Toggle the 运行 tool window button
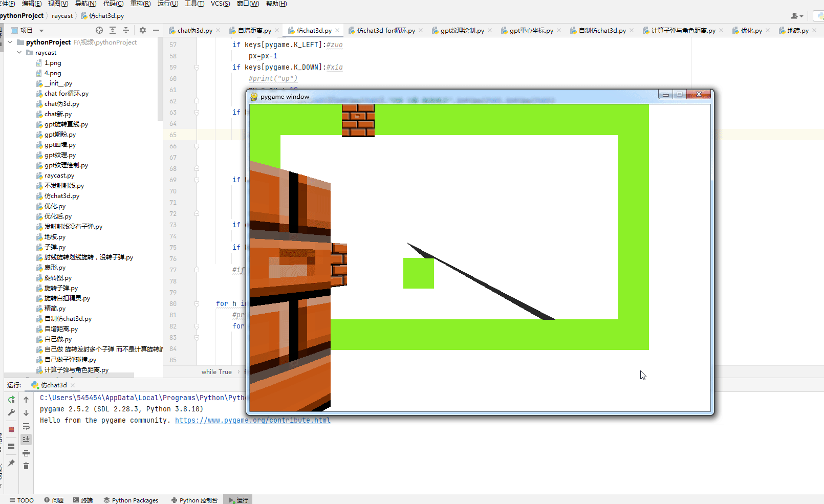Screen dimensions: 824x504 coord(238,500)
